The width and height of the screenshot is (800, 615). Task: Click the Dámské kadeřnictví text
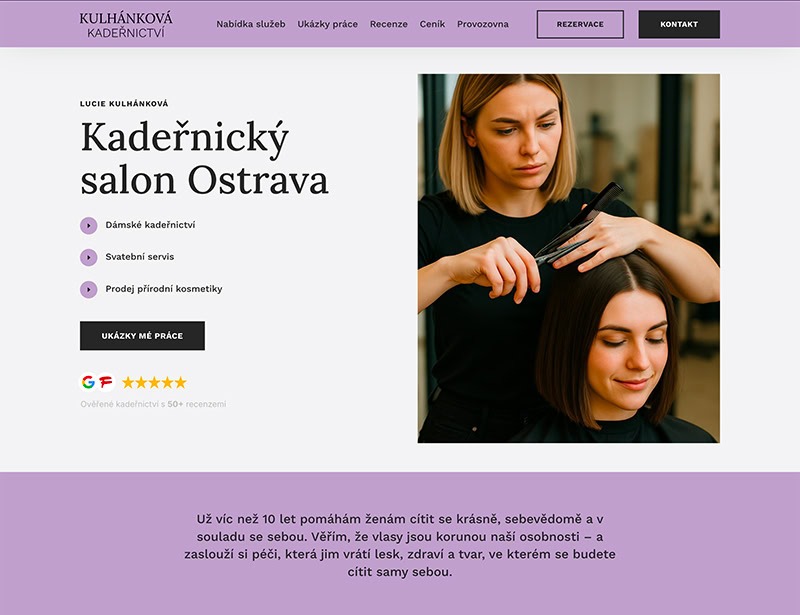(150, 225)
